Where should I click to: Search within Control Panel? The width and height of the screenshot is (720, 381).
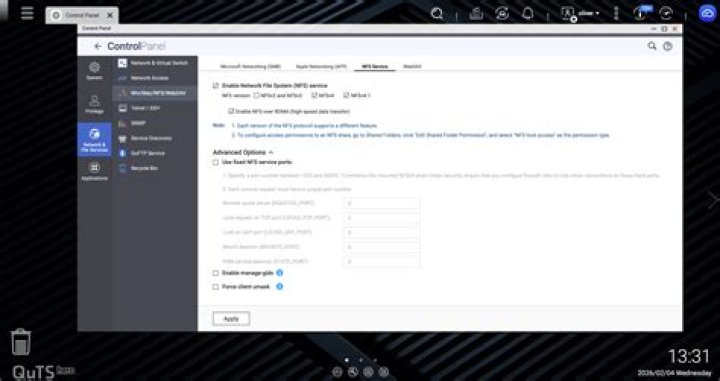(652, 46)
